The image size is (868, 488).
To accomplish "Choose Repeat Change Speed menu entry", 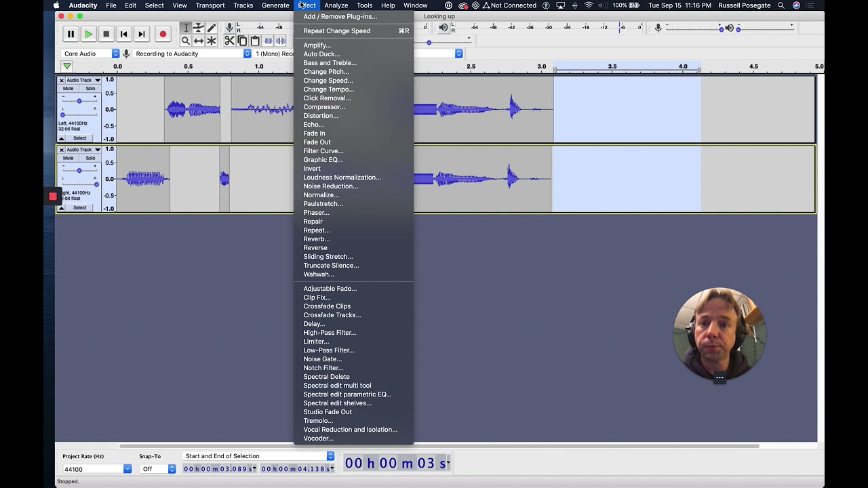I will [336, 31].
